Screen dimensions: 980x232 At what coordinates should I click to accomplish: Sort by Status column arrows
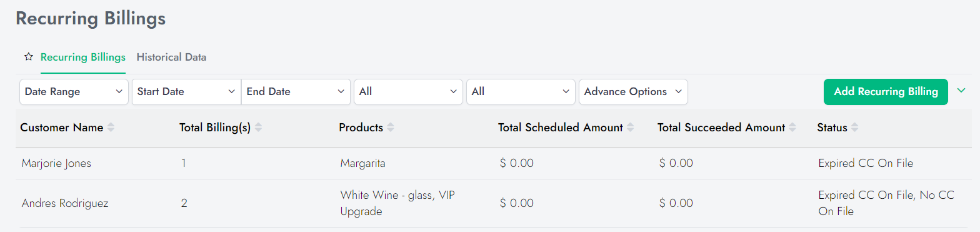coord(855,128)
